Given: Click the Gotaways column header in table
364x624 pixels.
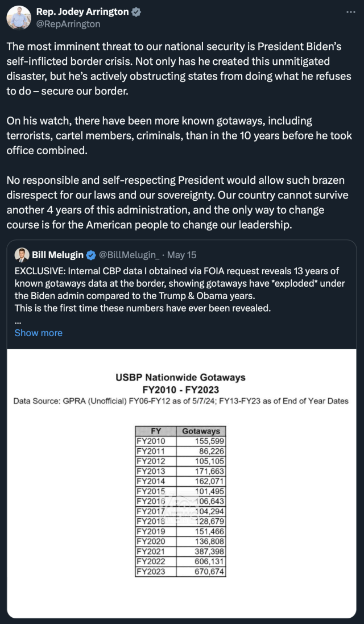Looking at the screenshot, I should [x=201, y=431].
